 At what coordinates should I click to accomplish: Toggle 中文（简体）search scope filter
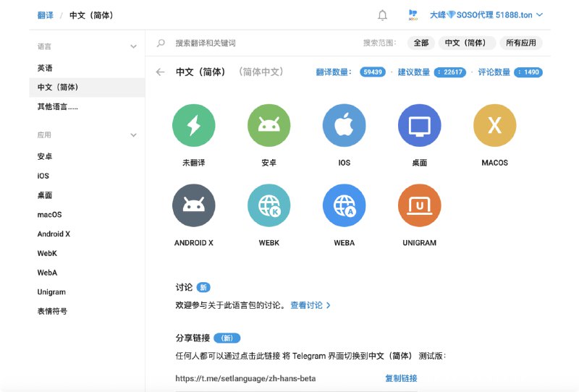point(467,43)
